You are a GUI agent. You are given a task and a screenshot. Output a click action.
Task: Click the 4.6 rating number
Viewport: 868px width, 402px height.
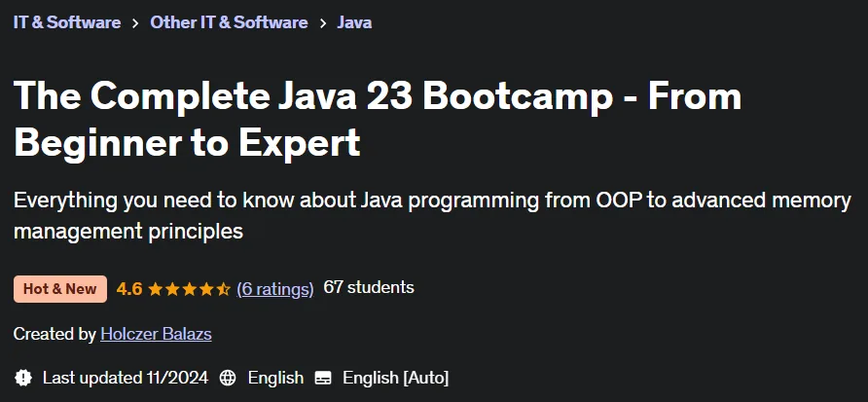coord(129,288)
